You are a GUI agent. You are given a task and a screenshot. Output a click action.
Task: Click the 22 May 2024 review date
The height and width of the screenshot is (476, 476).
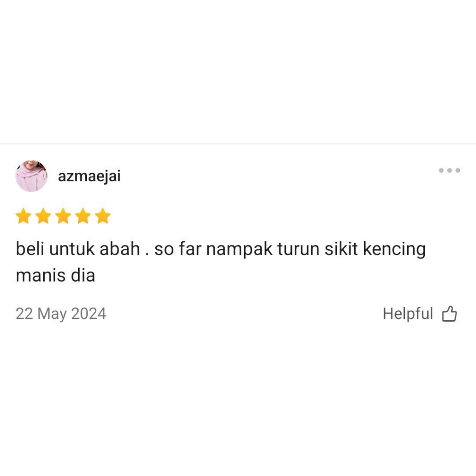(x=61, y=314)
